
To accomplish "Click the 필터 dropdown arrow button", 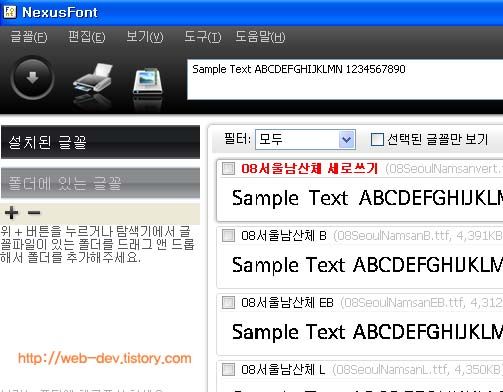I will (x=347, y=139).
